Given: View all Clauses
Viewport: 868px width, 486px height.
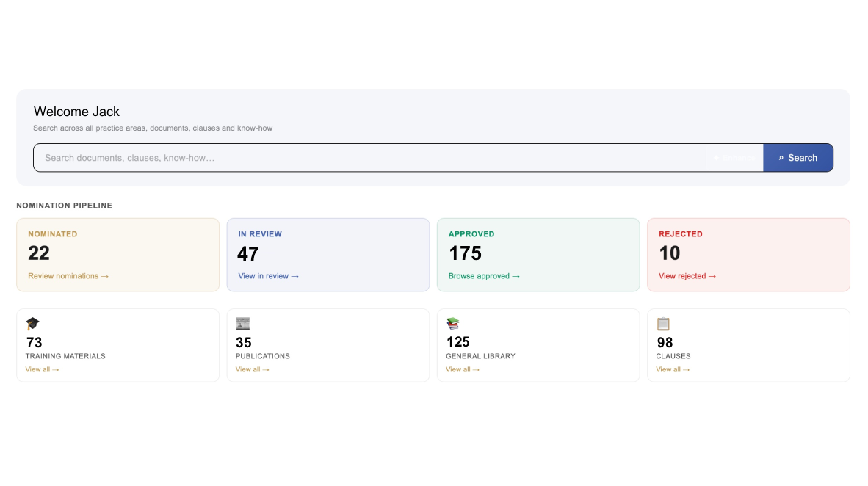Looking at the screenshot, I should click(673, 369).
